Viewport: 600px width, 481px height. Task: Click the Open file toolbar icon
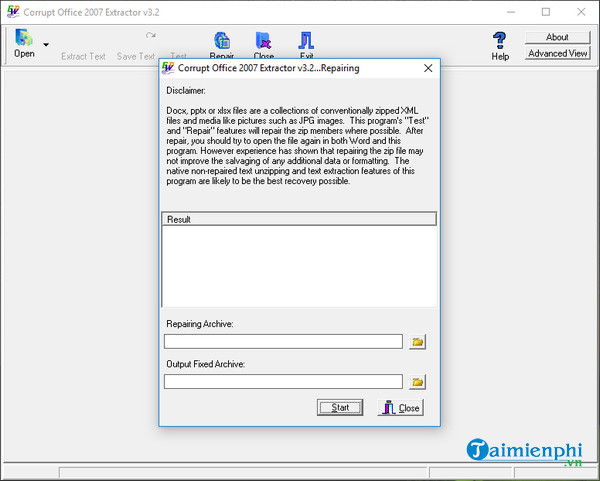23,41
